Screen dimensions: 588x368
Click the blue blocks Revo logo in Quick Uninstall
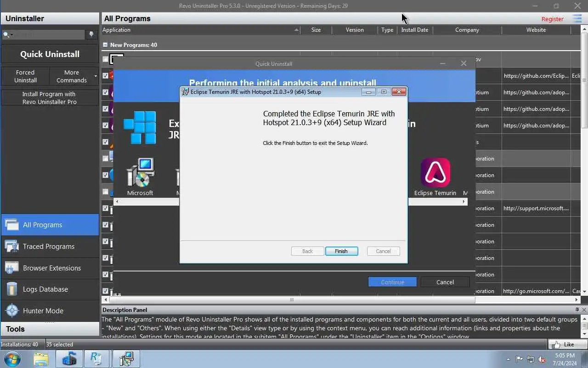coord(140,127)
